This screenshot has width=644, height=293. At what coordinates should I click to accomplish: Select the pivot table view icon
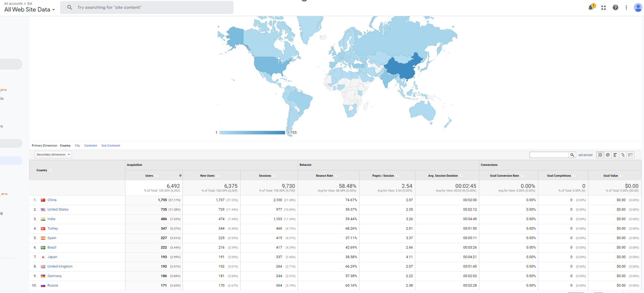coord(631,155)
